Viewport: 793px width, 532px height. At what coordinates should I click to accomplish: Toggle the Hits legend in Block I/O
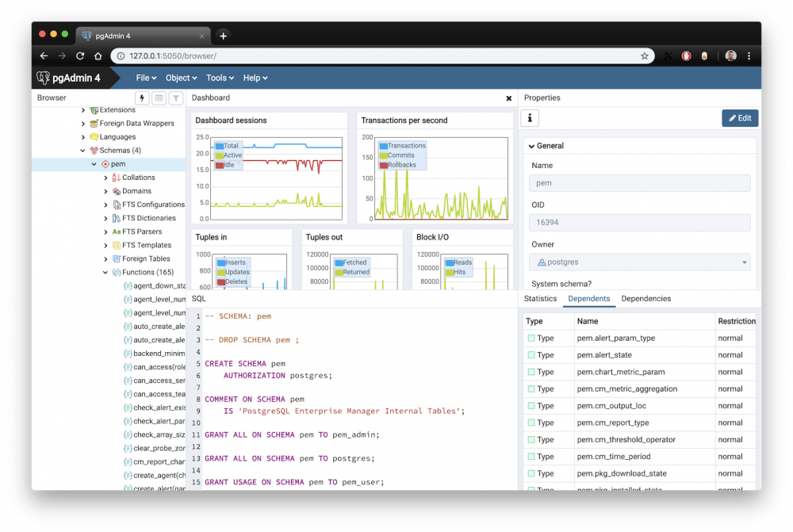click(456, 272)
